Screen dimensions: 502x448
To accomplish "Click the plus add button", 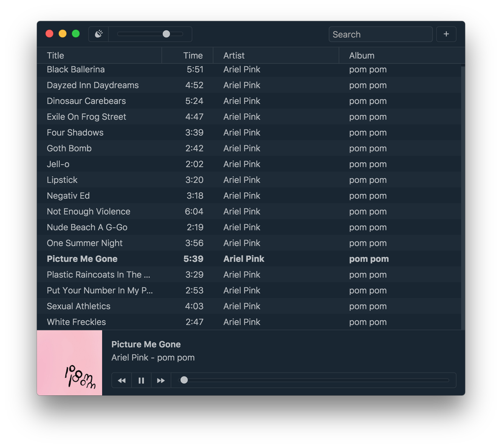I will tap(446, 34).
